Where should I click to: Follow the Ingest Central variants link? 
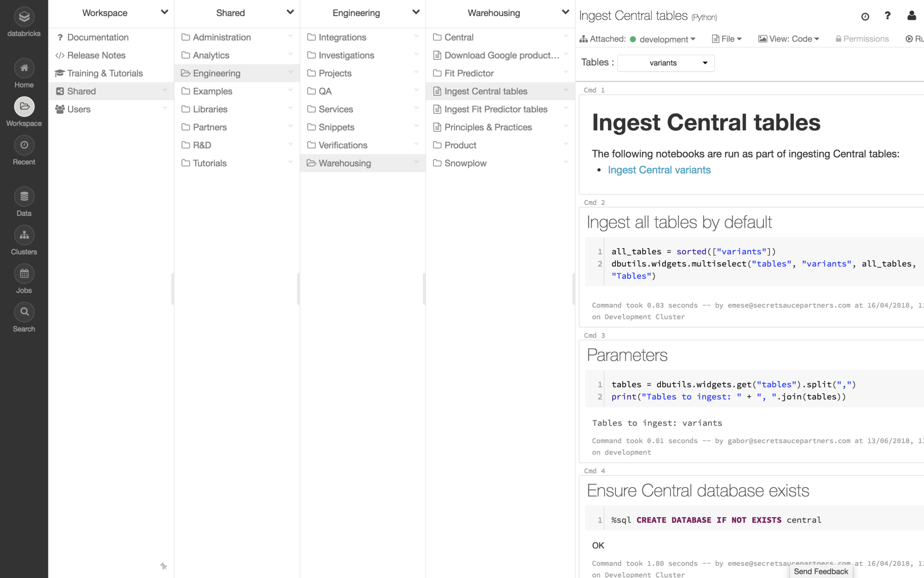[x=659, y=170]
